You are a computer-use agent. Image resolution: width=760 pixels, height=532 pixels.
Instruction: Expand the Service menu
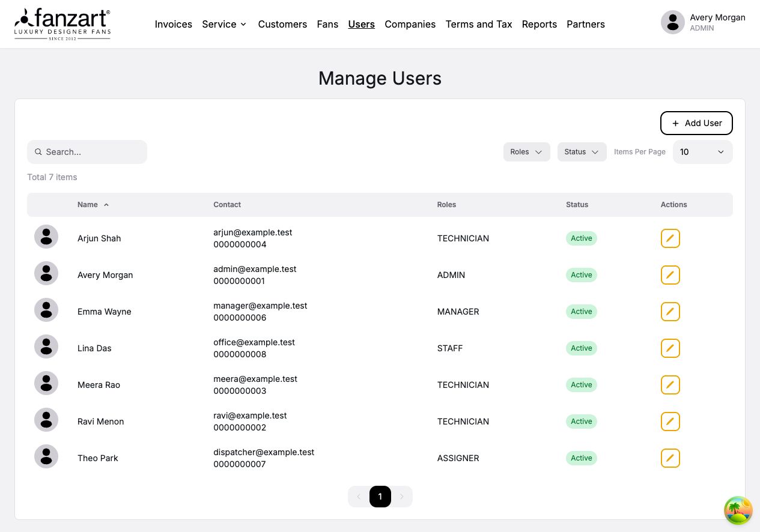click(224, 24)
